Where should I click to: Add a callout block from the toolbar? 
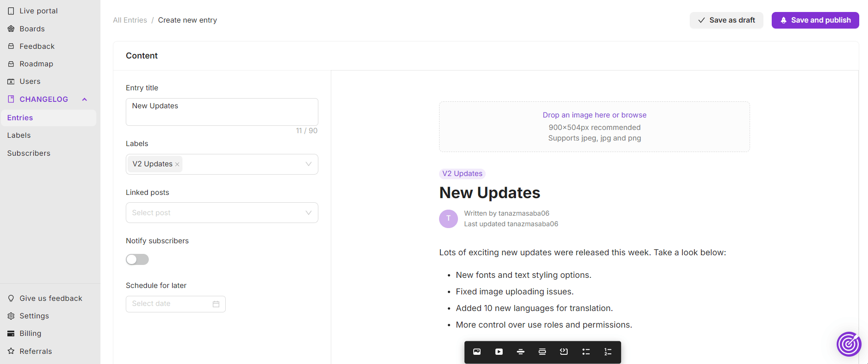542,352
